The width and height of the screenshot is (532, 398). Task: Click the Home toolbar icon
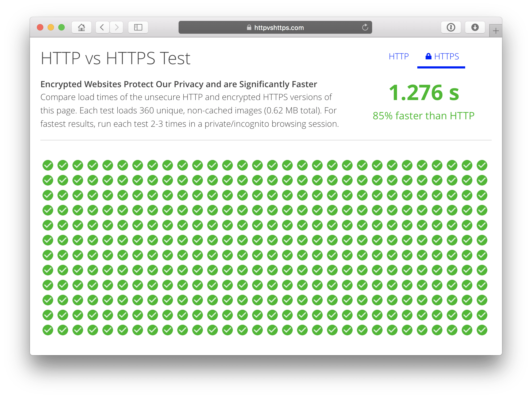point(82,27)
